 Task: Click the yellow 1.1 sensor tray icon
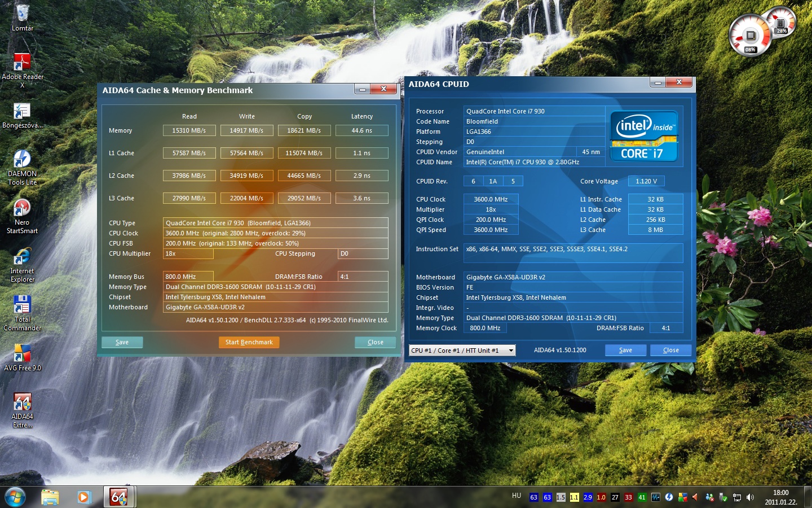pos(574,497)
